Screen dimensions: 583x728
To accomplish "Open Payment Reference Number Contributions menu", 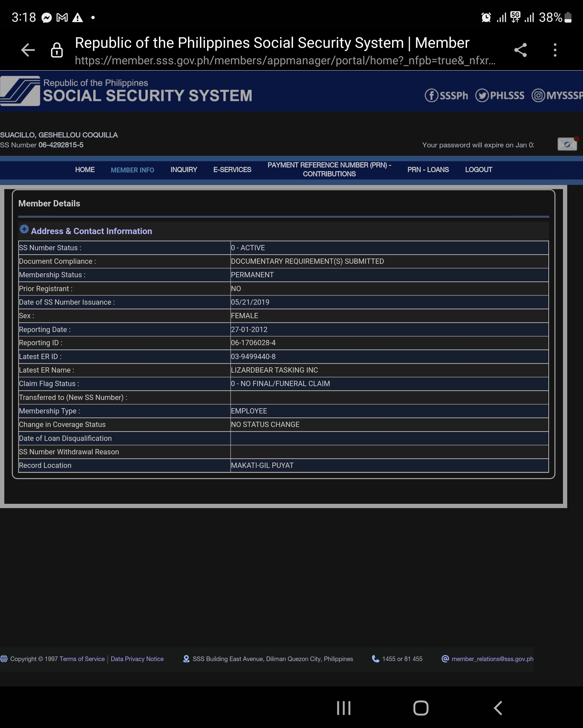I will tap(329, 169).
